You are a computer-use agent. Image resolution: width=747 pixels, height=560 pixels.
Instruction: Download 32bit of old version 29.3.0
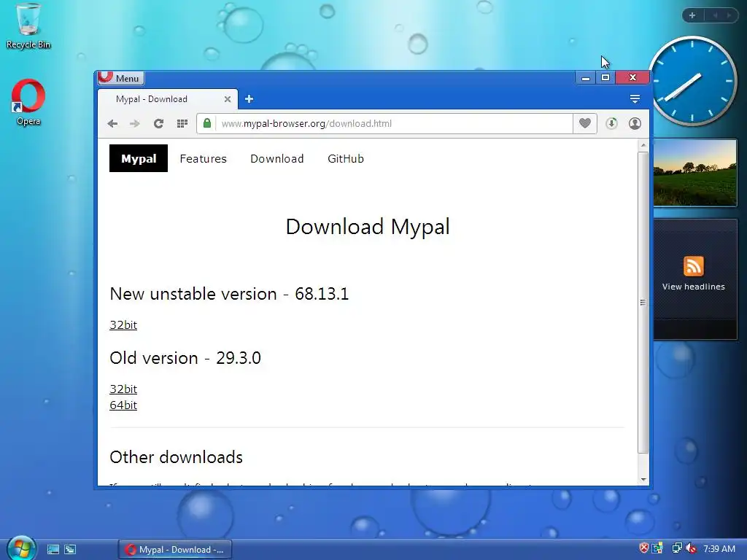tap(123, 389)
